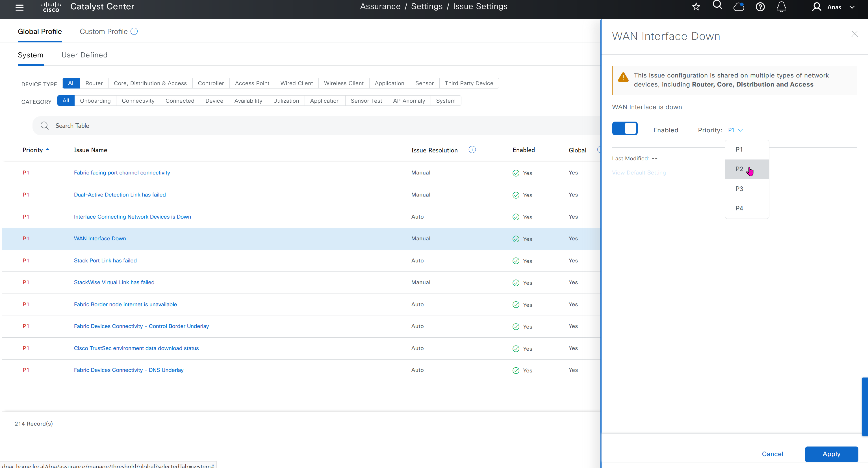The height and width of the screenshot is (468, 868).
Task: Choose P2 from the priority dropdown
Action: coord(739,169)
